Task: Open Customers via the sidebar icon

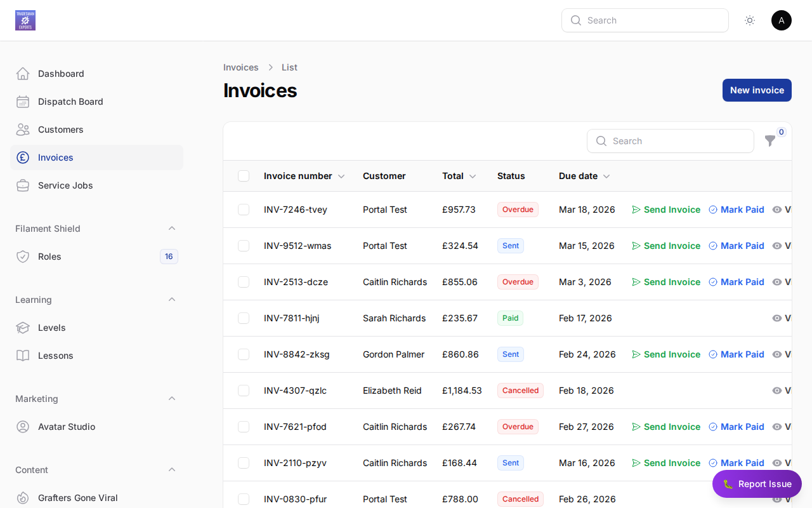Action: 23,130
